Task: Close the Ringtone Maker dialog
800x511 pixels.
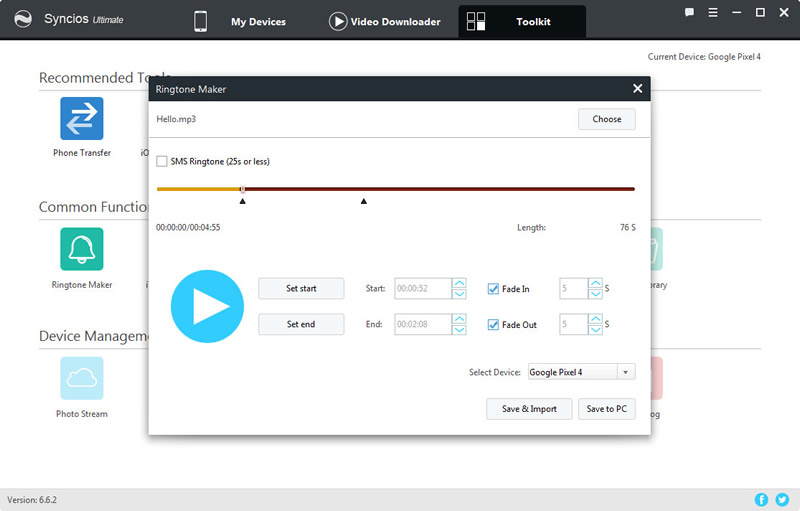Action: pos(637,89)
